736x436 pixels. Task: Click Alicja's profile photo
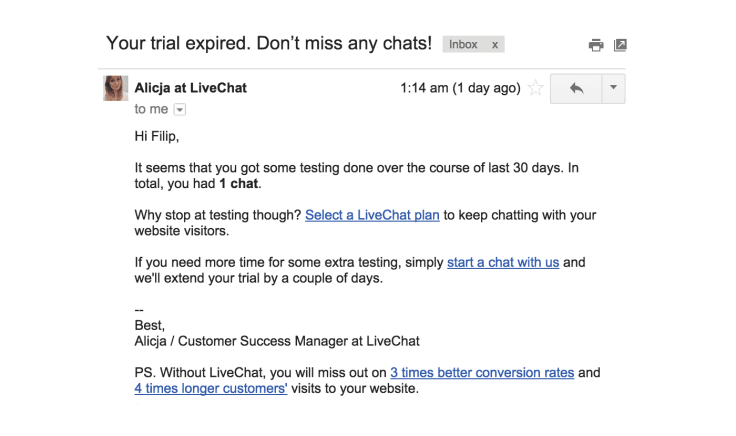coord(115,88)
